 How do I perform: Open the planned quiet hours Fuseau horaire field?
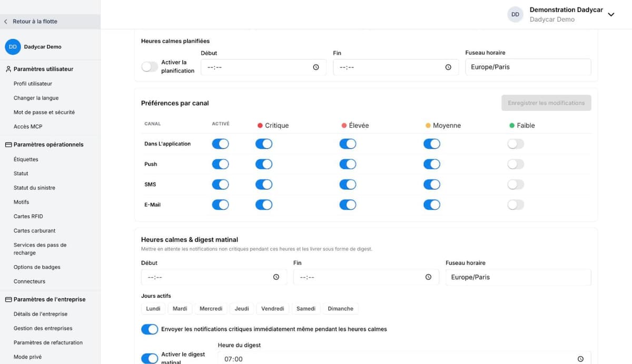pyautogui.click(x=528, y=67)
